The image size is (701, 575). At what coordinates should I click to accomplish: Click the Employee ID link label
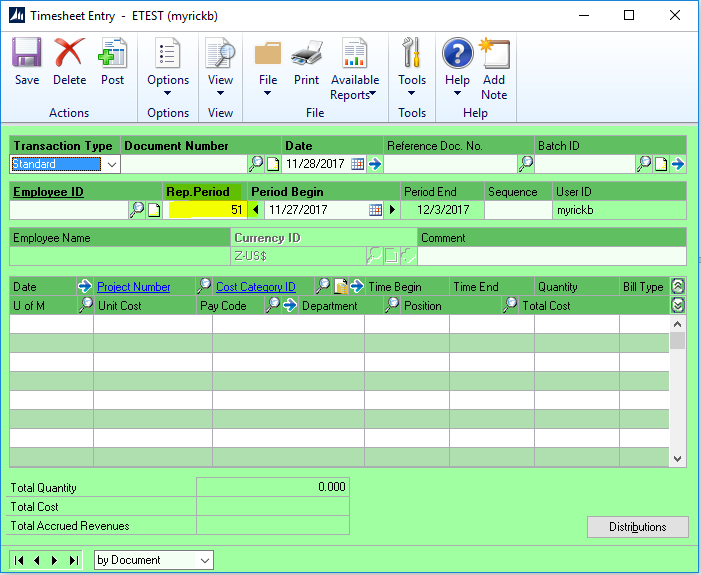(x=48, y=192)
